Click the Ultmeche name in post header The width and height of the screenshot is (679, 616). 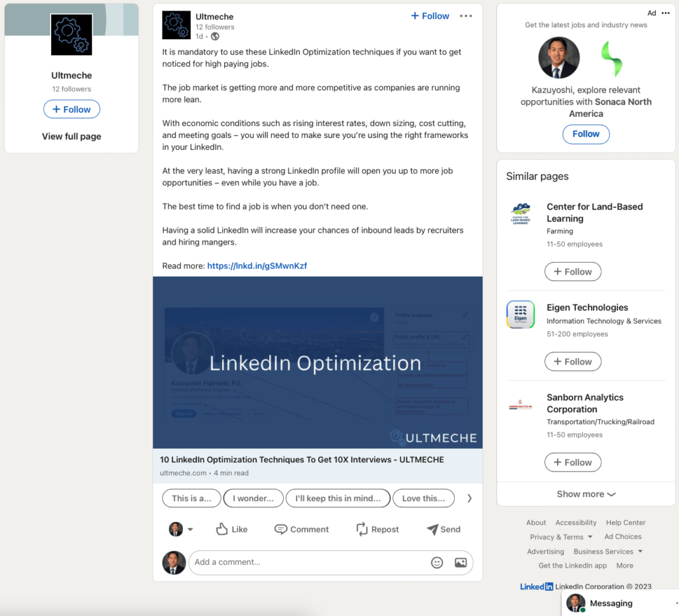pos(214,17)
